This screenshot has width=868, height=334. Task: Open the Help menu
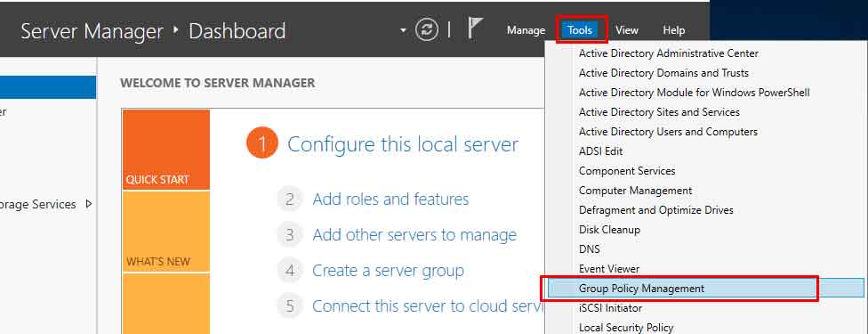pos(674,30)
